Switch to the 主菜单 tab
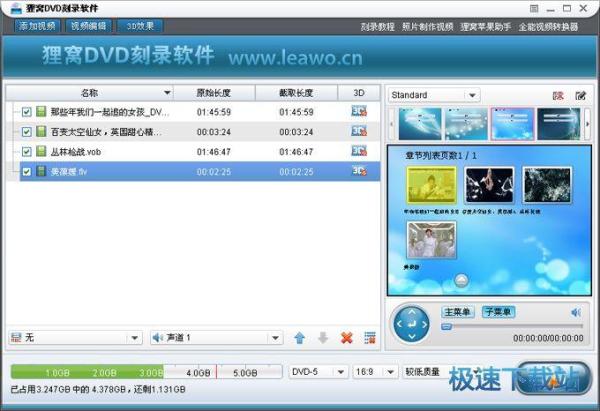 tap(458, 312)
